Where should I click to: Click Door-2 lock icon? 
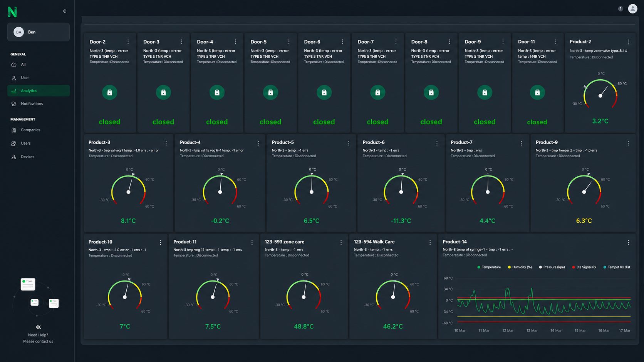pyautogui.click(x=110, y=92)
